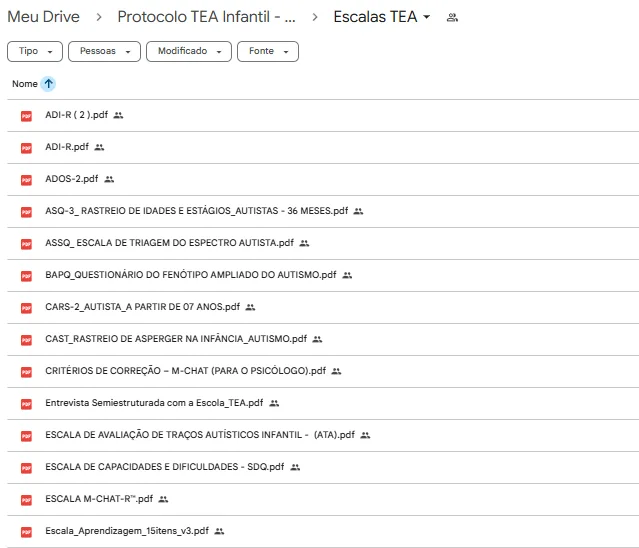Open the Escalas TEA folder menu arrow
Viewport: 639px width, 548px height.
click(x=427, y=17)
